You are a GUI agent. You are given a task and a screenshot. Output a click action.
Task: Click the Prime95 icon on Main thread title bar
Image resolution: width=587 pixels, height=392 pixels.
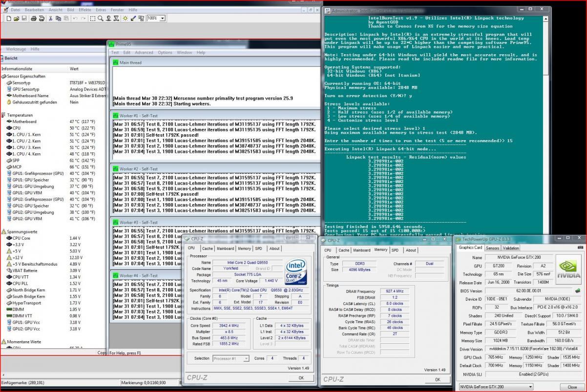point(116,62)
